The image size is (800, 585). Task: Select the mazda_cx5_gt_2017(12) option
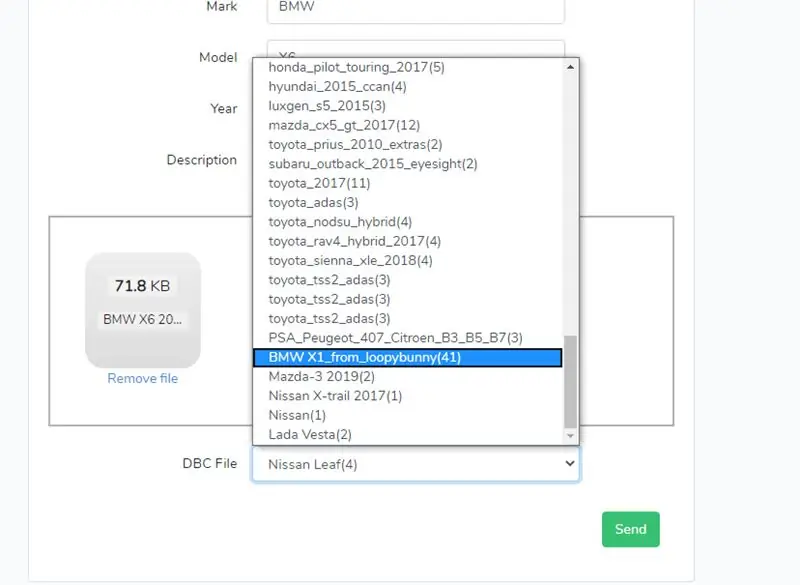pyautogui.click(x=408, y=125)
